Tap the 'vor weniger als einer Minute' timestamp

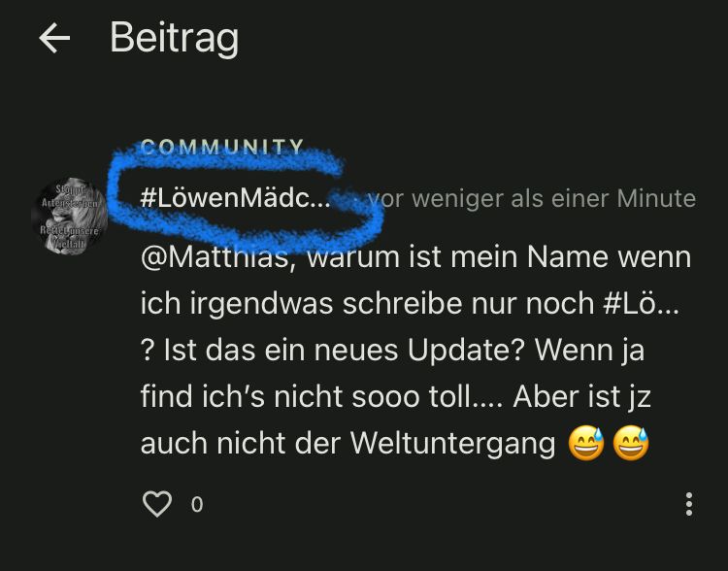532,199
